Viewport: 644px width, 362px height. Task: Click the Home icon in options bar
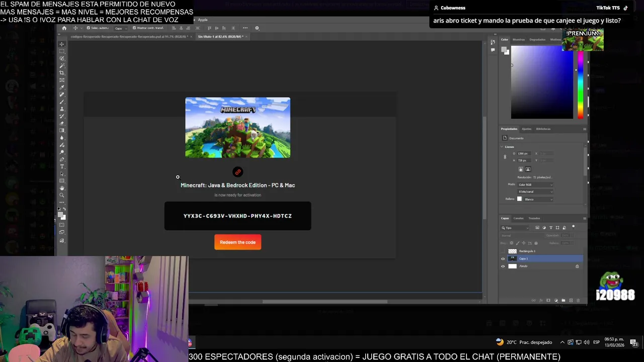pos(64,28)
